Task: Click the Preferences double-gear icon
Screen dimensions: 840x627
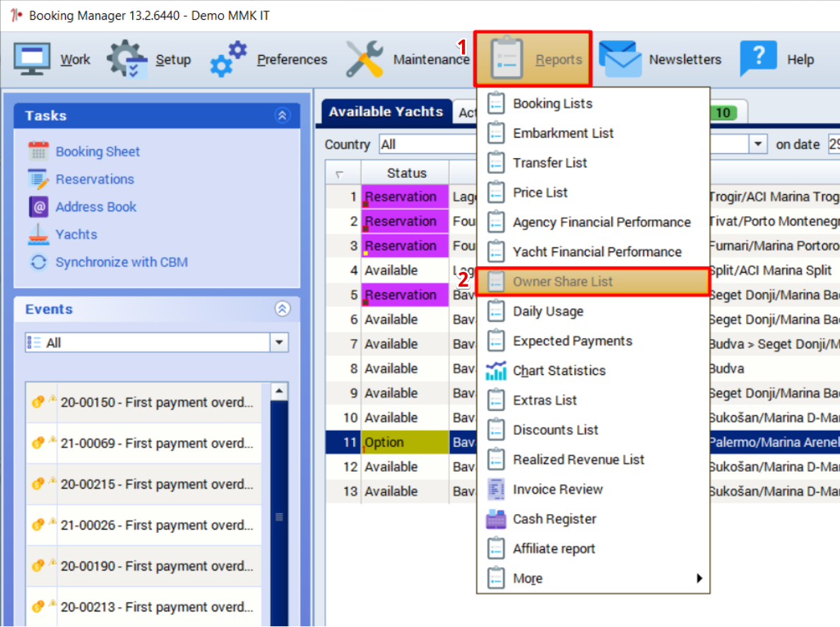Action: 229,59
